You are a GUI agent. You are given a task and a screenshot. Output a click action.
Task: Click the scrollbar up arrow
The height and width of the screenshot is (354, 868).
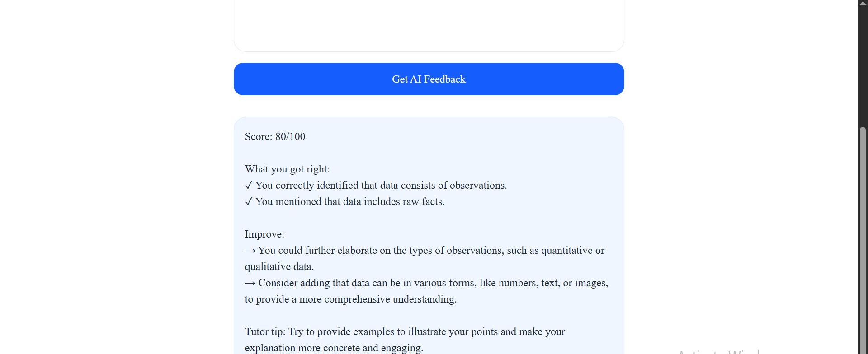863,3
